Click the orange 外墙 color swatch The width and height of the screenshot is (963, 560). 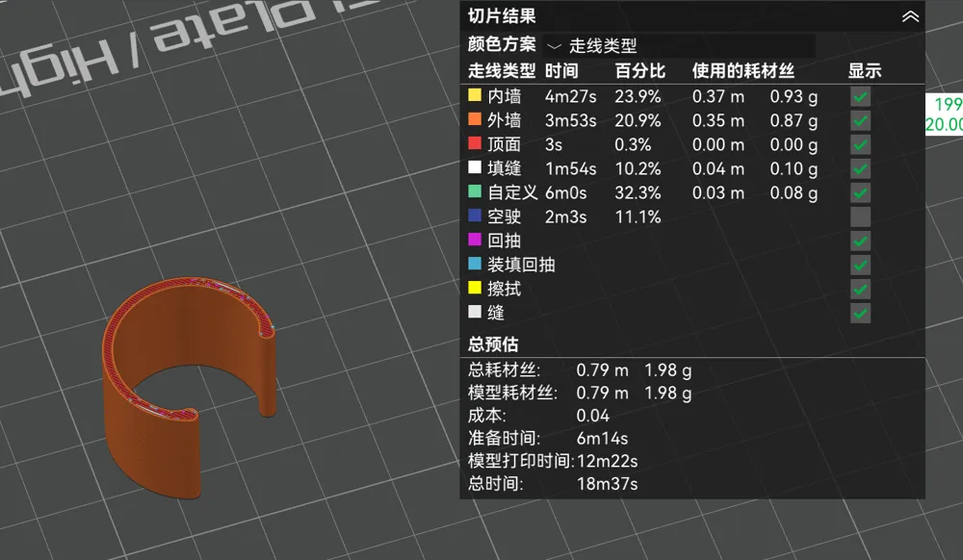(x=475, y=119)
